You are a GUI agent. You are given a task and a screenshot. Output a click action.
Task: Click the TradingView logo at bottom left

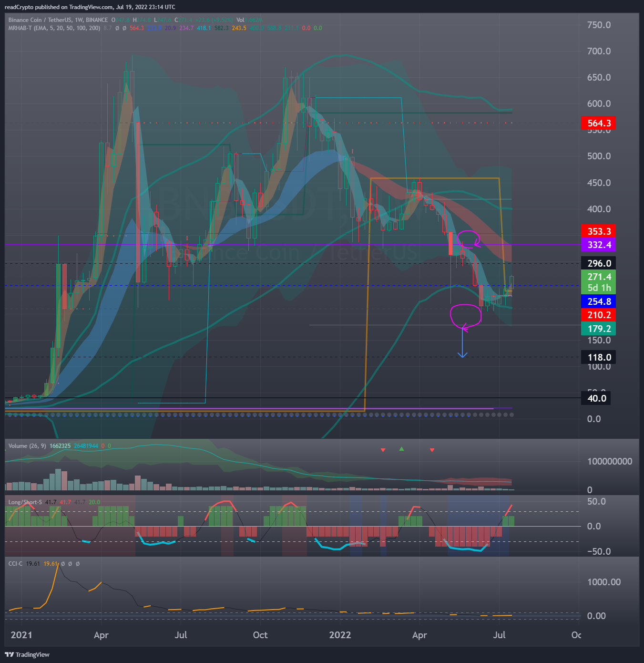[27, 654]
